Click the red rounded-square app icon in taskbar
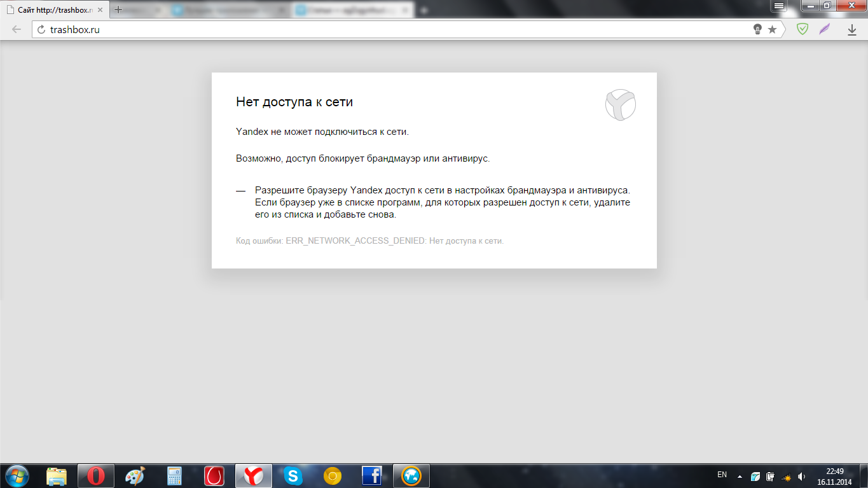Screen dimensions: 868x488 click(214, 476)
